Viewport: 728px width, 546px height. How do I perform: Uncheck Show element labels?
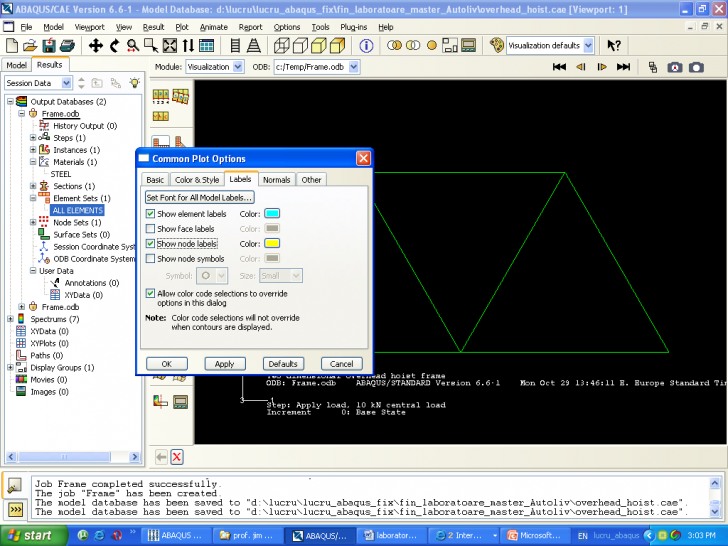pyautogui.click(x=151, y=214)
